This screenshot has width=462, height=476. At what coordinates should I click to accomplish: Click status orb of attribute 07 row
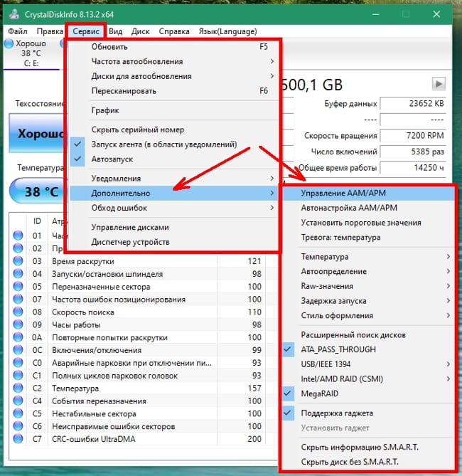(x=18, y=300)
